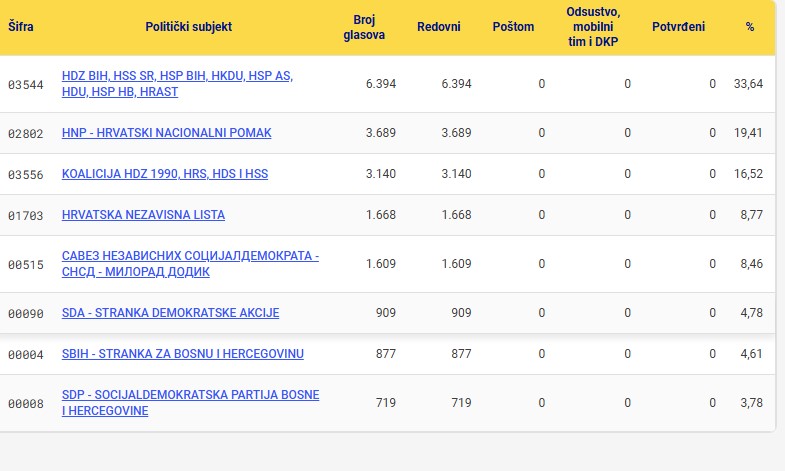The height and width of the screenshot is (471, 785).
Task: Click Broj glasova value 3.689
Action: coord(380,133)
